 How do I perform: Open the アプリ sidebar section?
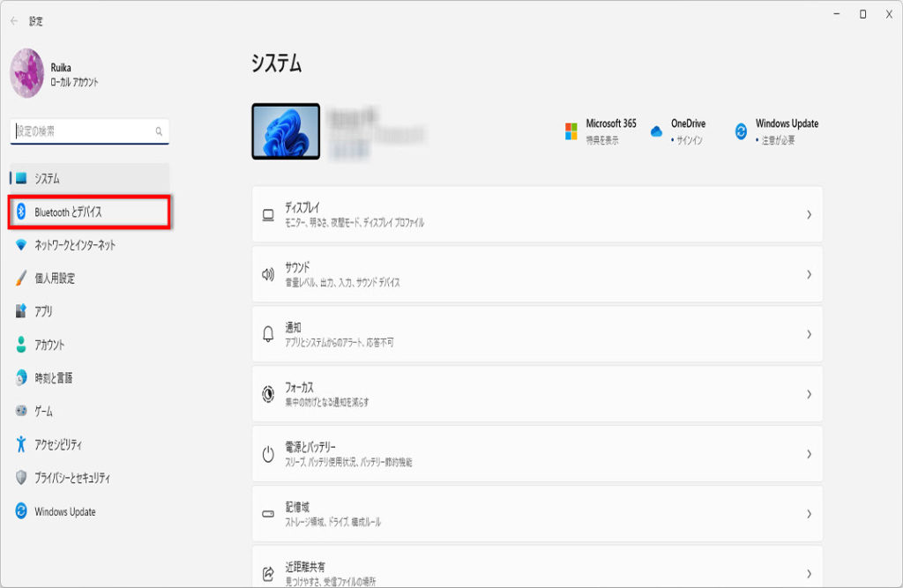43,312
